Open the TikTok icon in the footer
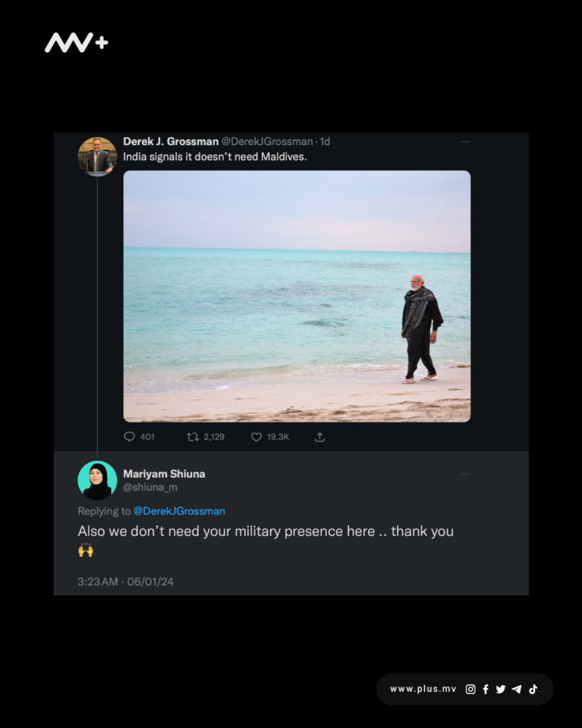Screen dimensions: 582x728 (533, 689)
